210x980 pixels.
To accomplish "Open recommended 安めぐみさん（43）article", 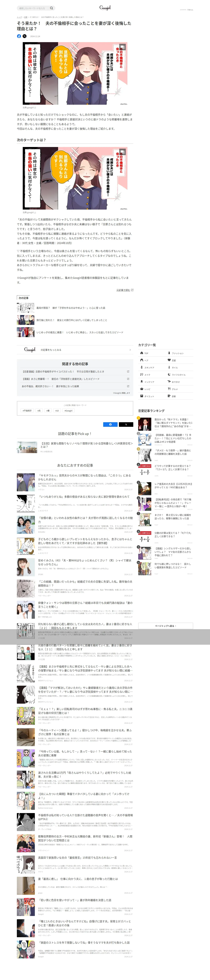I will [75, 567].
